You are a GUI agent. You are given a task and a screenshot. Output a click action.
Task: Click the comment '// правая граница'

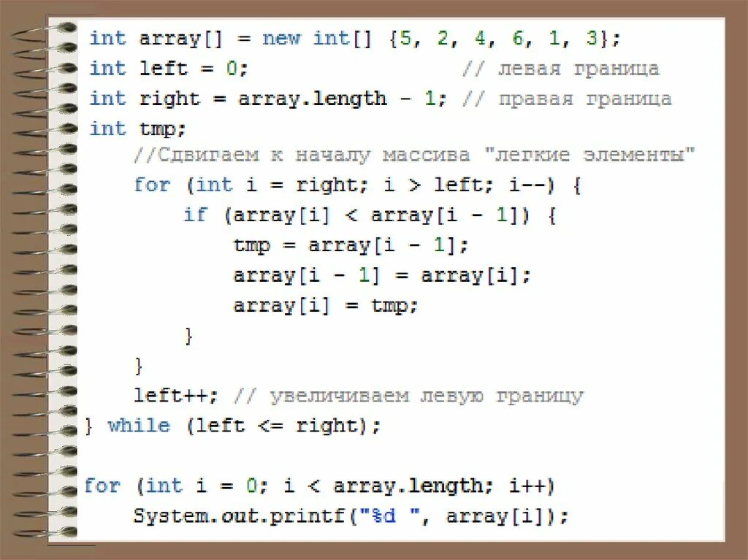pyautogui.click(x=567, y=99)
